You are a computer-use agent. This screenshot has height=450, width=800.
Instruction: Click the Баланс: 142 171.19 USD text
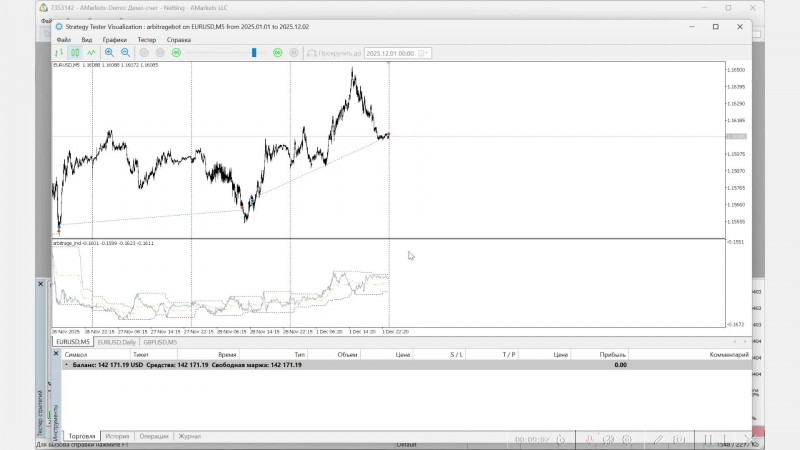[108, 365]
